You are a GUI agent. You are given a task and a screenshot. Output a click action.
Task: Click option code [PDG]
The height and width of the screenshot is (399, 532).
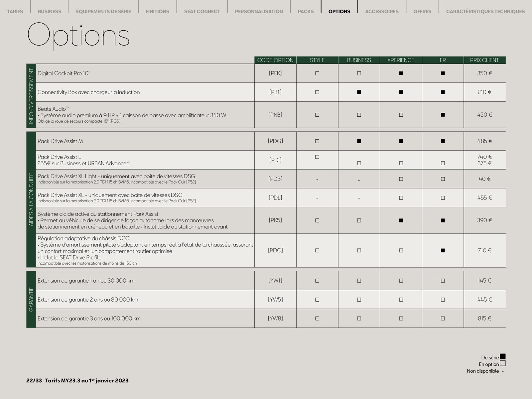point(275,141)
